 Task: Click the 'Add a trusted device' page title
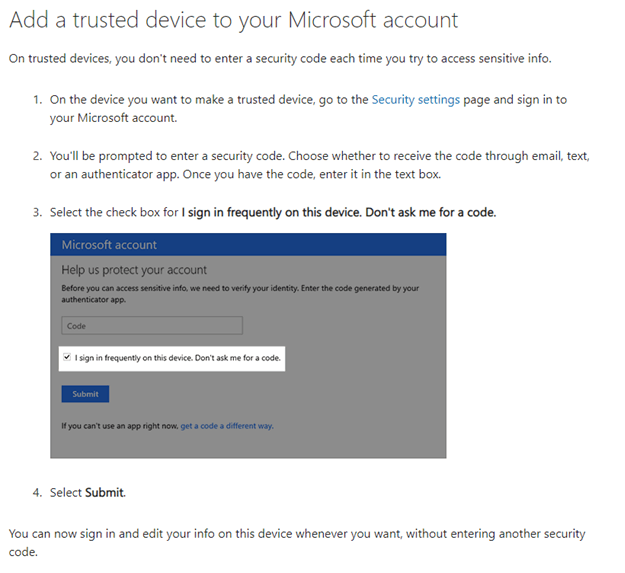coord(234,20)
